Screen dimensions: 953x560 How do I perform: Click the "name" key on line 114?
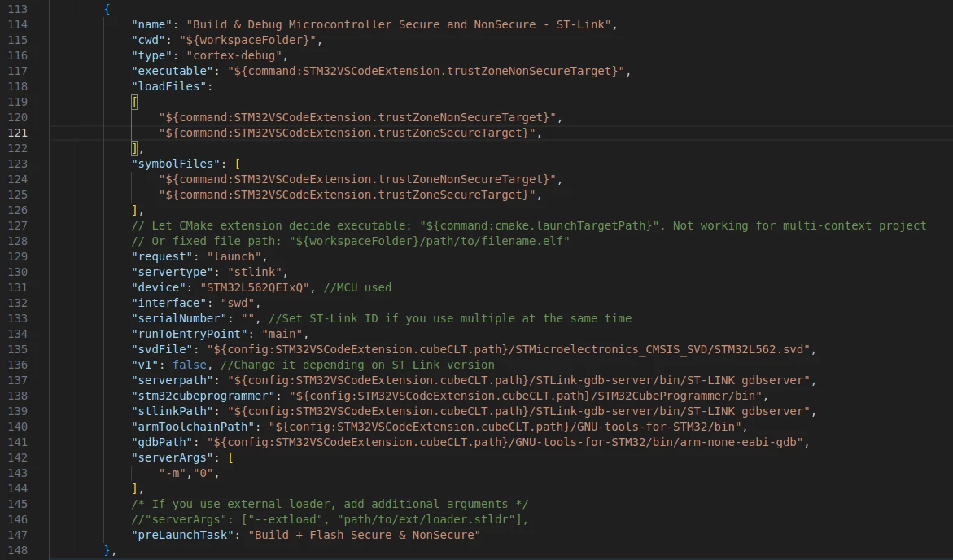152,24
